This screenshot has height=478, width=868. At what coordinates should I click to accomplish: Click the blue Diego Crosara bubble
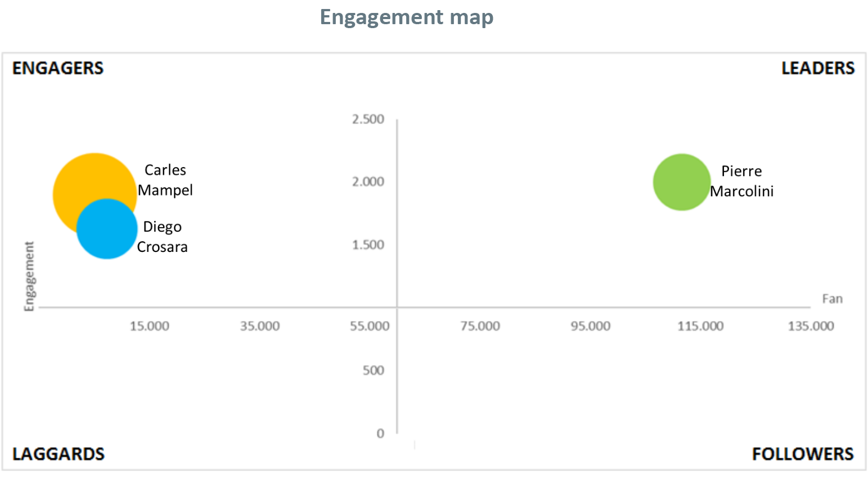pos(107,229)
